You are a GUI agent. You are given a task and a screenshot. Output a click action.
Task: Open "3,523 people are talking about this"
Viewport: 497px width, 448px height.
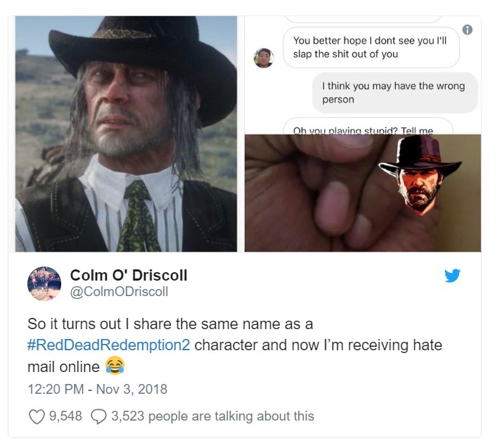tap(212, 416)
